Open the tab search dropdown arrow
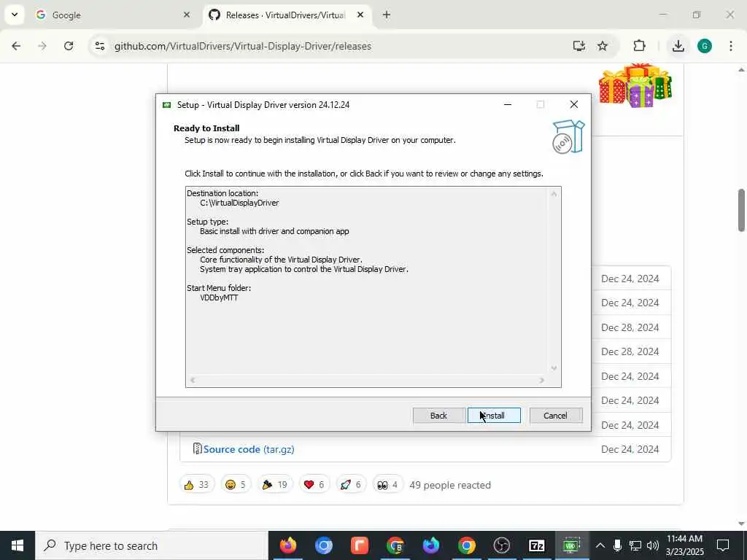Screen dimensions: 747x560 pos(15,15)
